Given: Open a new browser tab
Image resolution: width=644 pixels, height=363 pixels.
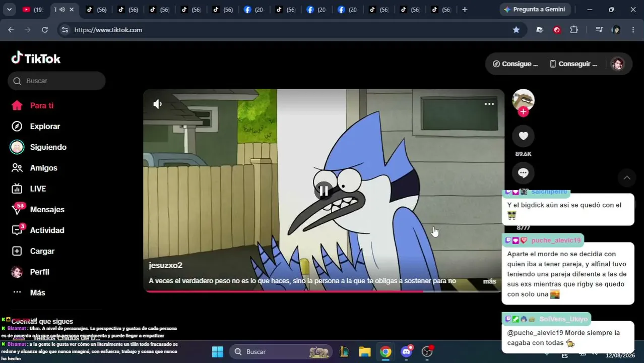Looking at the screenshot, I should click(x=465, y=10).
